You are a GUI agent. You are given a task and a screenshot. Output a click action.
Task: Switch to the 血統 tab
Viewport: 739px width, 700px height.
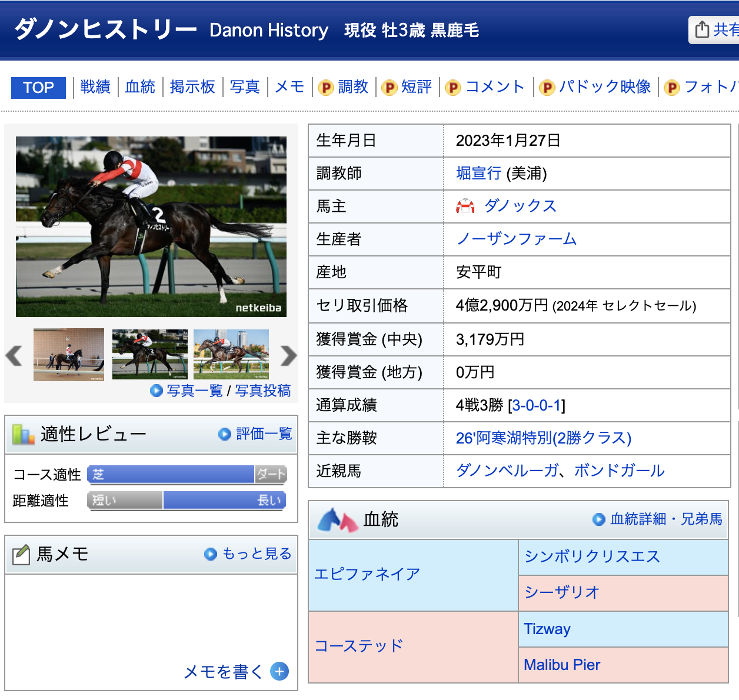140,87
